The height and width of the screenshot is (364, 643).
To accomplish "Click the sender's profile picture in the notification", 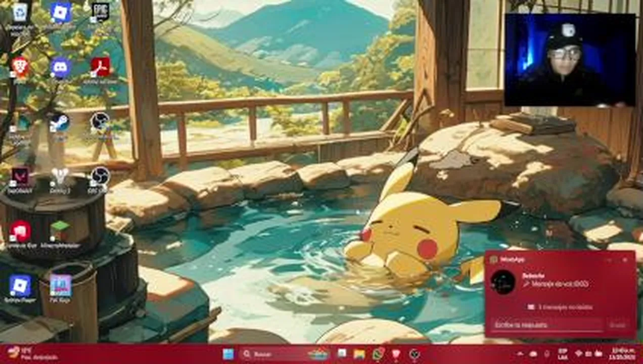I will 503,282.
